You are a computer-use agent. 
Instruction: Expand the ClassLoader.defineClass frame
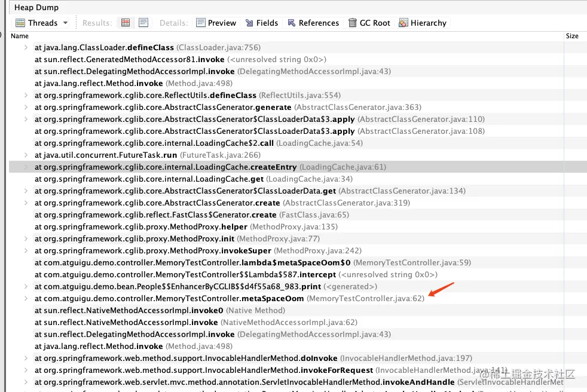coord(26,48)
